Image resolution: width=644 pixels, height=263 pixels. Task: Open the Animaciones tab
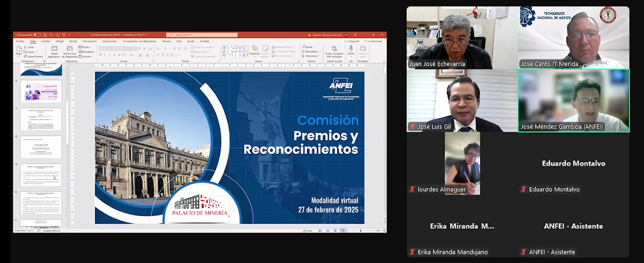[109, 41]
